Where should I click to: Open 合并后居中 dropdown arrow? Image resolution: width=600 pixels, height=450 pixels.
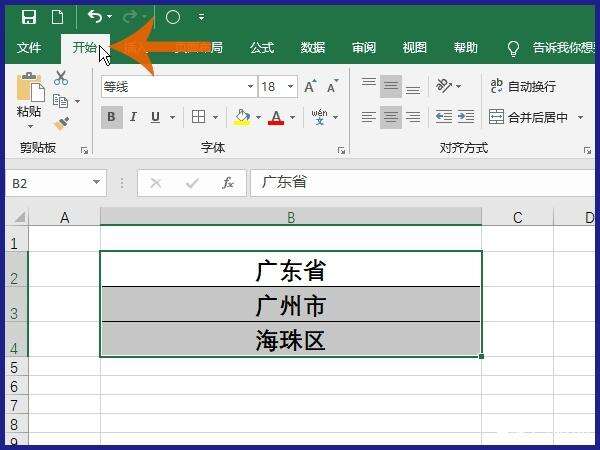[580, 117]
